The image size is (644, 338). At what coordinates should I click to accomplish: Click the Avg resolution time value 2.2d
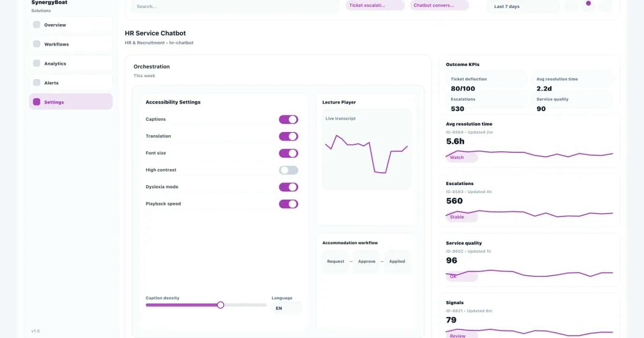click(x=544, y=89)
